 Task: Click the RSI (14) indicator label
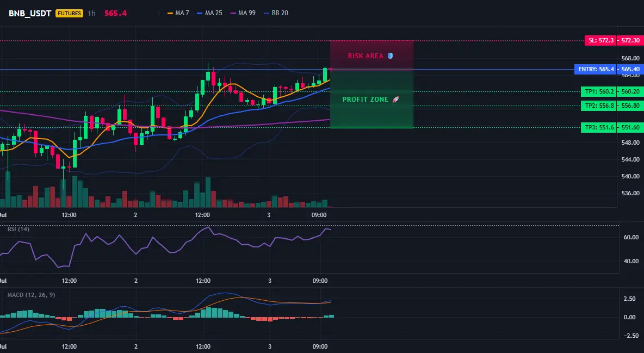(x=18, y=229)
